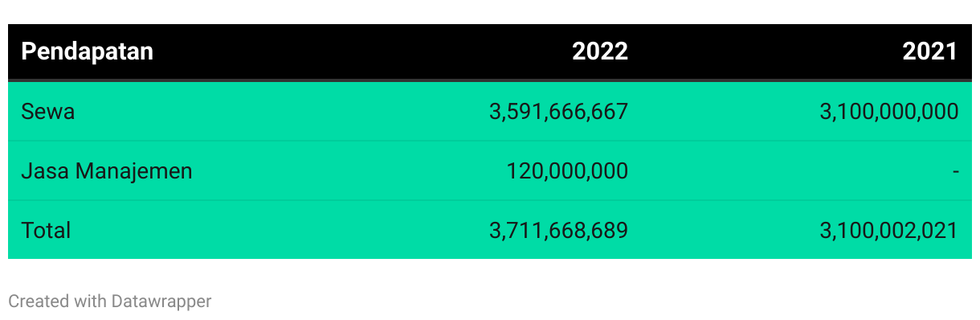Click the 2022 column header
The height and width of the screenshot is (320, 980).
click(x=600, y=51)
